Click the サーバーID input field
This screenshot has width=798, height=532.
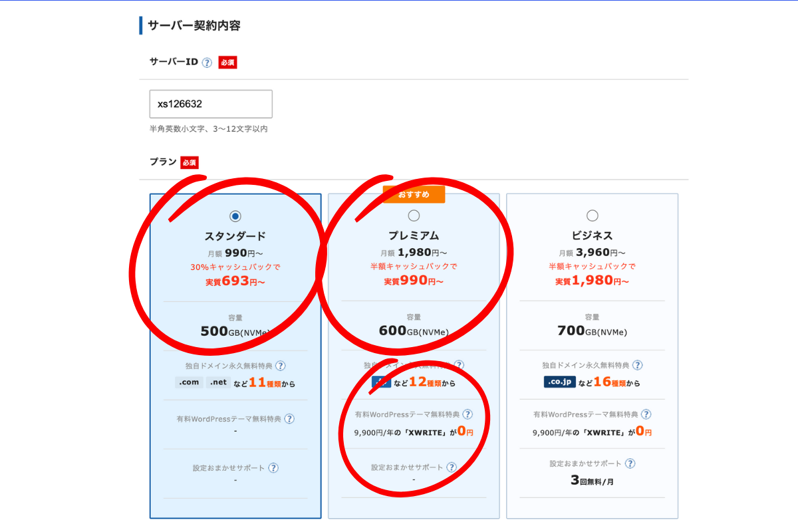coord(211,104)
